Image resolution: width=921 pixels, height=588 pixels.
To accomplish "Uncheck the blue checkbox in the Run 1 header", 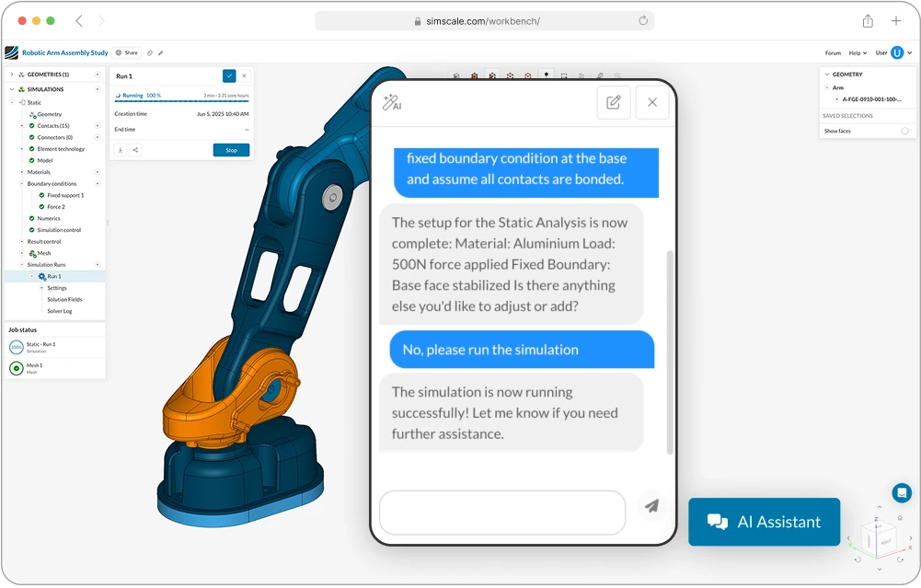I will [x=229, y=76].
